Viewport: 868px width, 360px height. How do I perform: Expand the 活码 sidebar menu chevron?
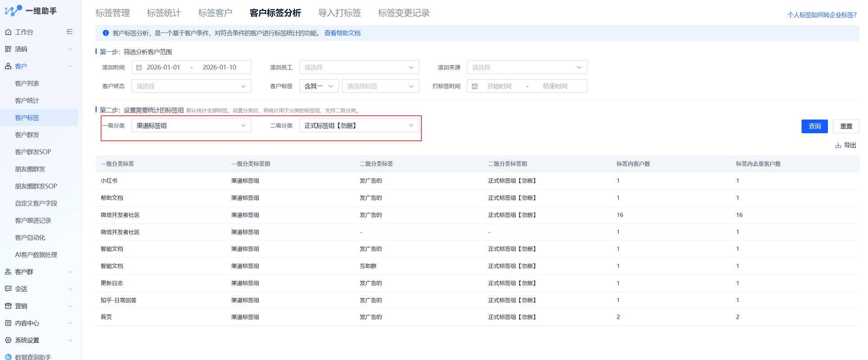pyautogui.click(x=70, y=49)
